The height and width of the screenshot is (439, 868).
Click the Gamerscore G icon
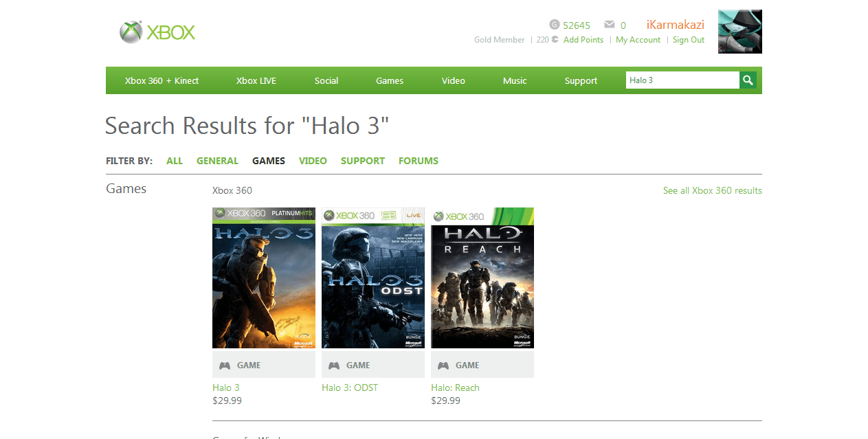[x=554, y=25]
